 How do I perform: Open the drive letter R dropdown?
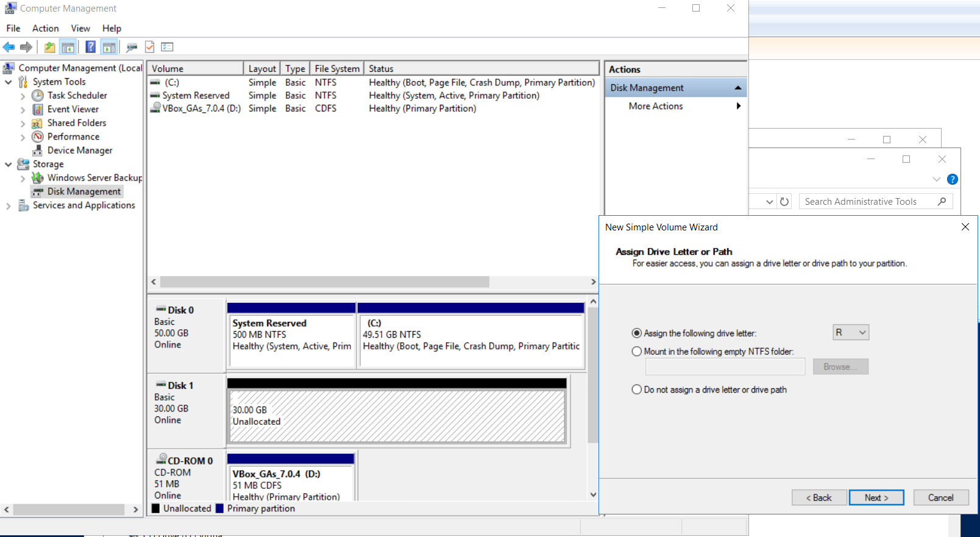851,332
